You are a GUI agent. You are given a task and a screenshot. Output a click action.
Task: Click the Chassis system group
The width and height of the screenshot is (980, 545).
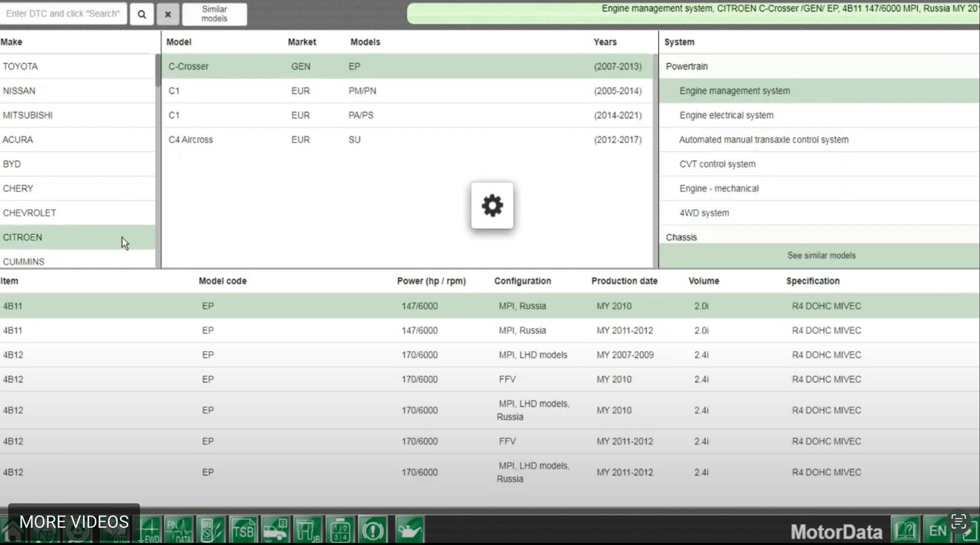[819, 236]
